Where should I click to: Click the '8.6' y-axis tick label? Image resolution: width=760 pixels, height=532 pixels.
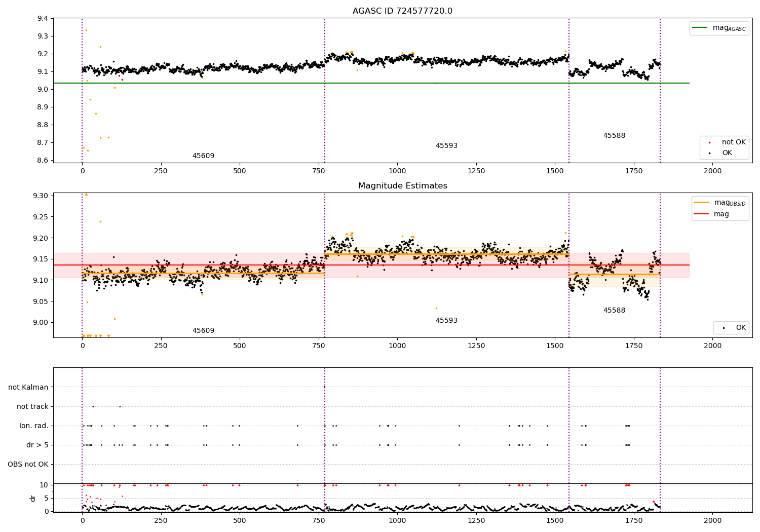pos(43,161)
